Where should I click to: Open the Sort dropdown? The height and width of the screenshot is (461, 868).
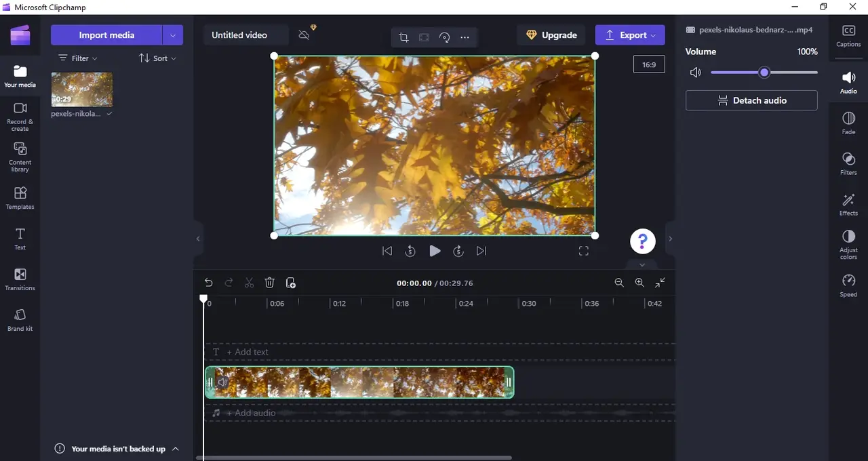pyautogui.click(x=157, y=58)
